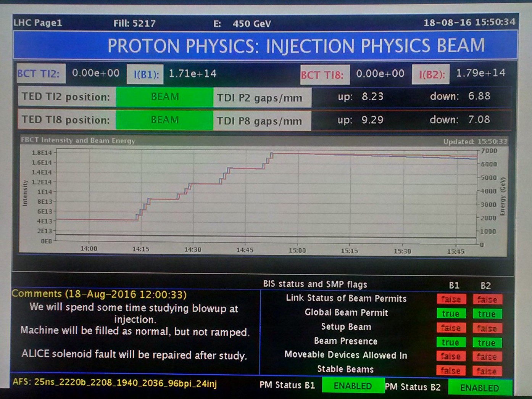Click the B1 false flag for Setup Beam

[451, 328]
